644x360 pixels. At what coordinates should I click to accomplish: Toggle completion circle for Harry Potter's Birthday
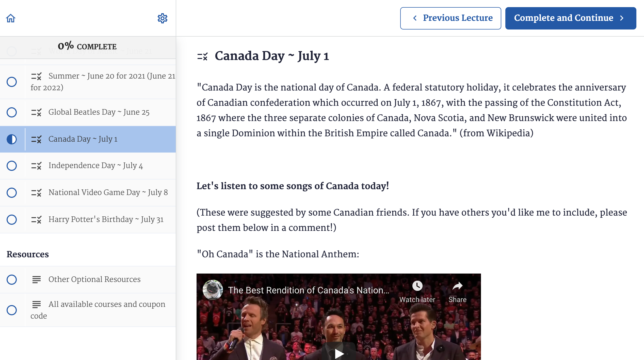[x=12, y=220]
